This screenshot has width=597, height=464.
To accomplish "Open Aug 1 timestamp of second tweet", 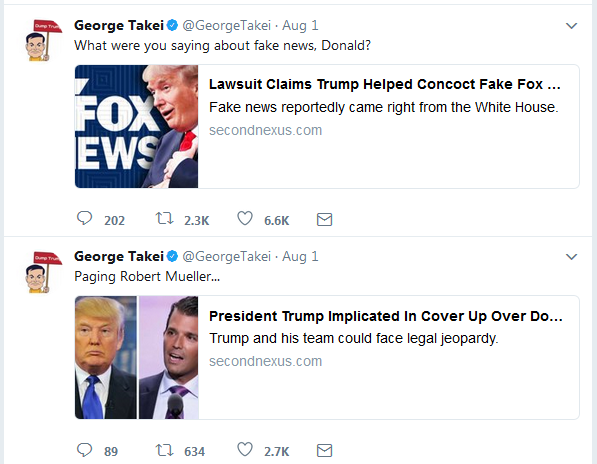I will click(300, 257).
